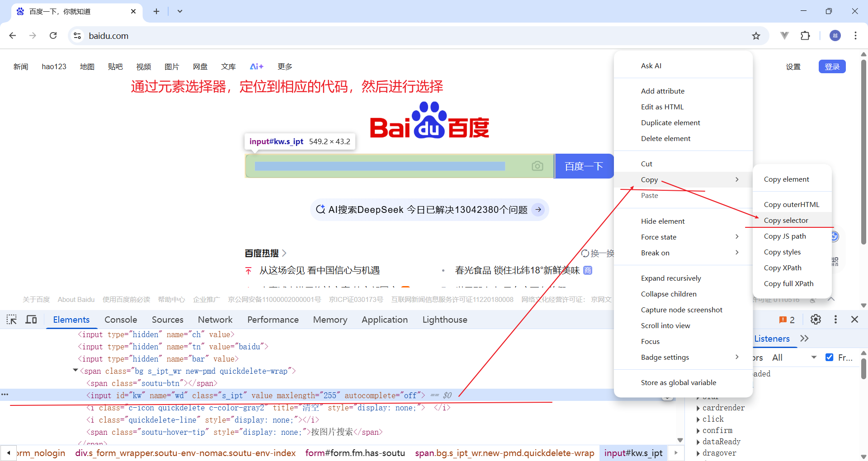The width and height of the screenshot is (868, 461).
Task: Open the Sources tab
Action: click(x=168, y=320)
